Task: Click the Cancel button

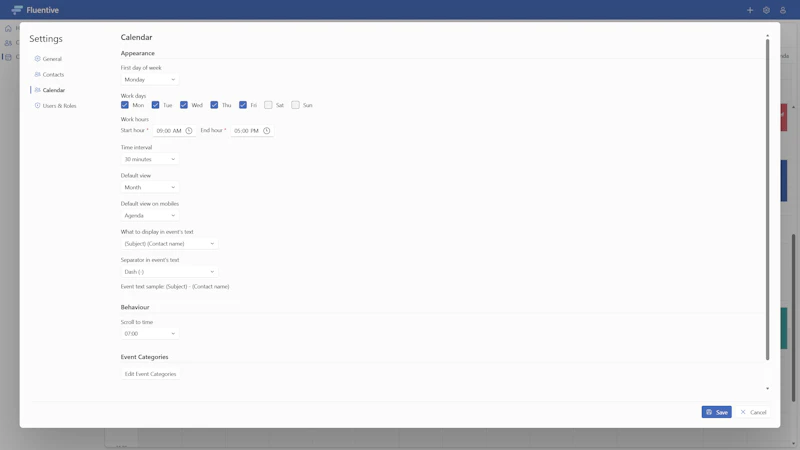Action: coord(753,412)
